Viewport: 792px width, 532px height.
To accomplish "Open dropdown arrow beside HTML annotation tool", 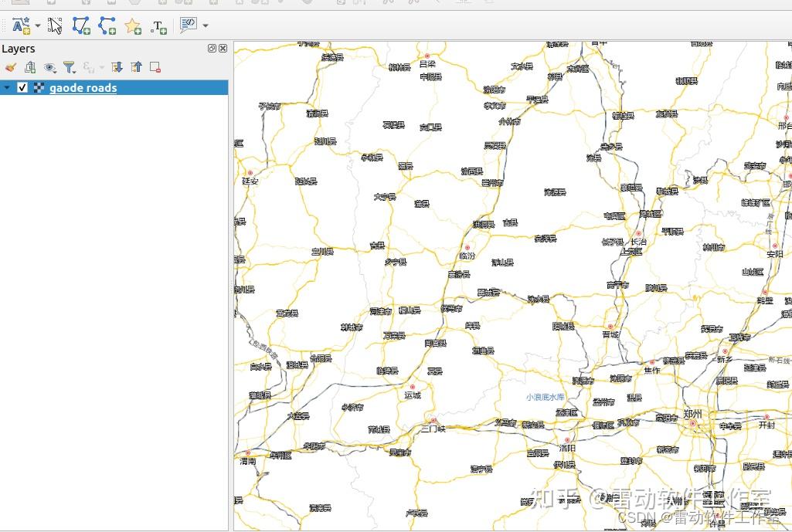I will pos(205,25).
